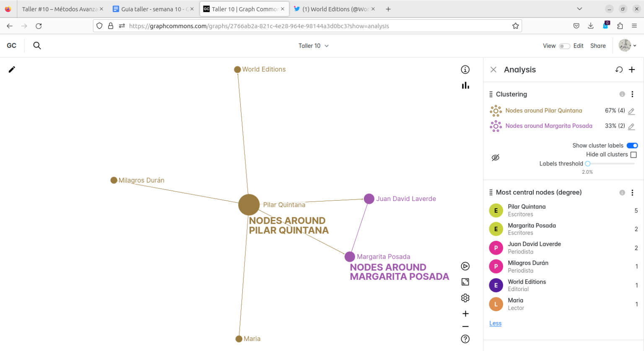The height and width of the screenshot is (351, 644).
Task: Click the search magnifier icon
Action: pyautogui.click(x=37, y=46)
